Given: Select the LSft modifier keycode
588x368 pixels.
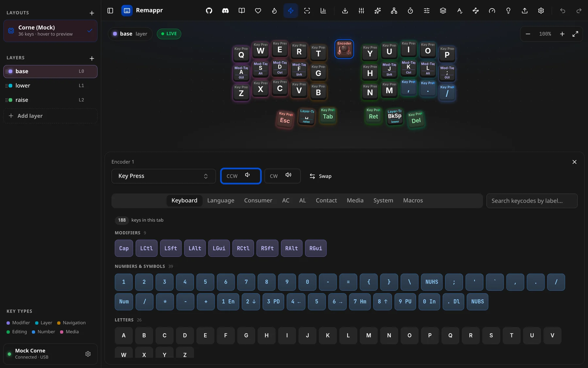Looking at the screenshot, I should point(171,248).
